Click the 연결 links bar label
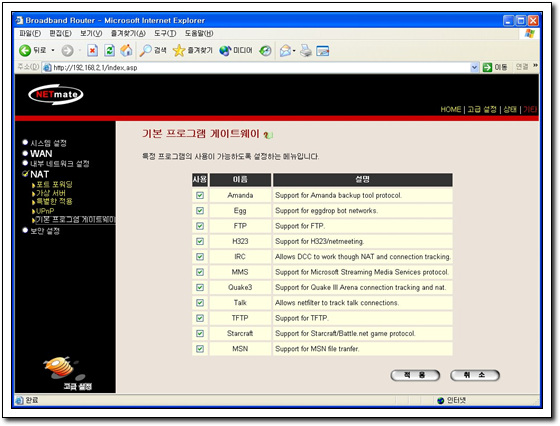 (x=522, y=67)
